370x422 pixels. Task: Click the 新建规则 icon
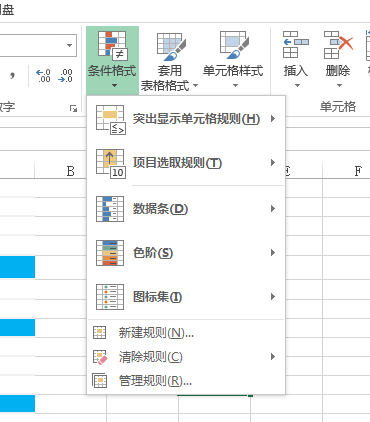pyautogui.click(x=99, y=332)
